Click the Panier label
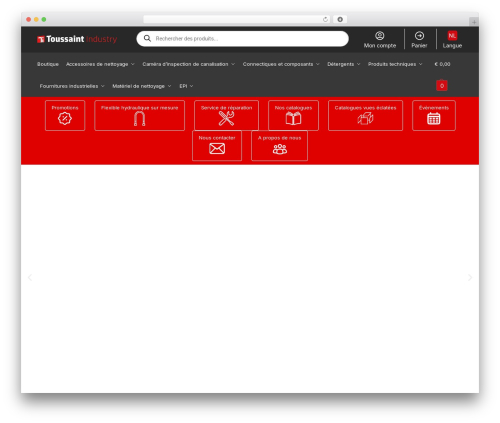 click(419, 46)
